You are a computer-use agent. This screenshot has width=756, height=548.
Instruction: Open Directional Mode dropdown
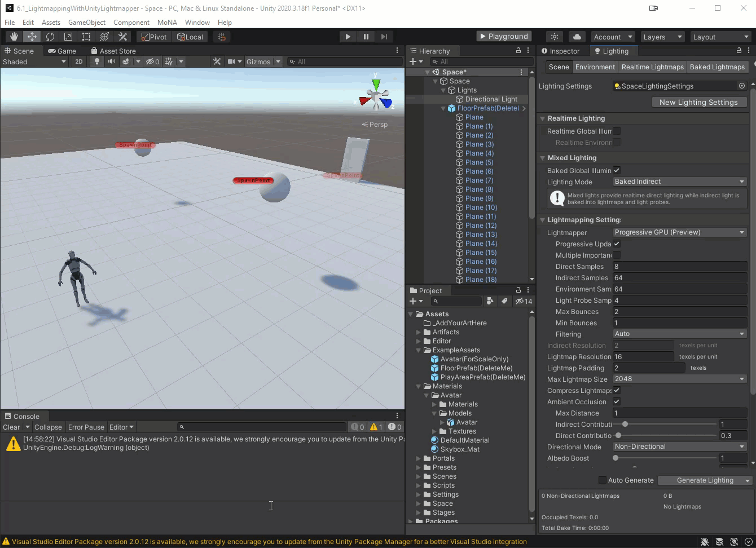point(680,447)
